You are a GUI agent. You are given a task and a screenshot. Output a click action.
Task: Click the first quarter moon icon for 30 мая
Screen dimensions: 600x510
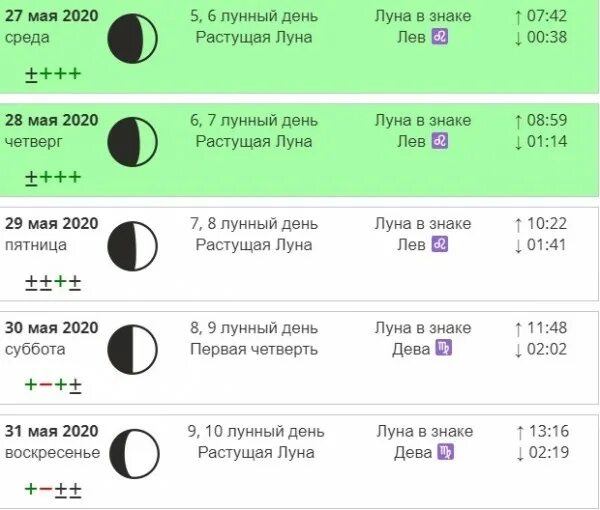click(x=132, y=350)
